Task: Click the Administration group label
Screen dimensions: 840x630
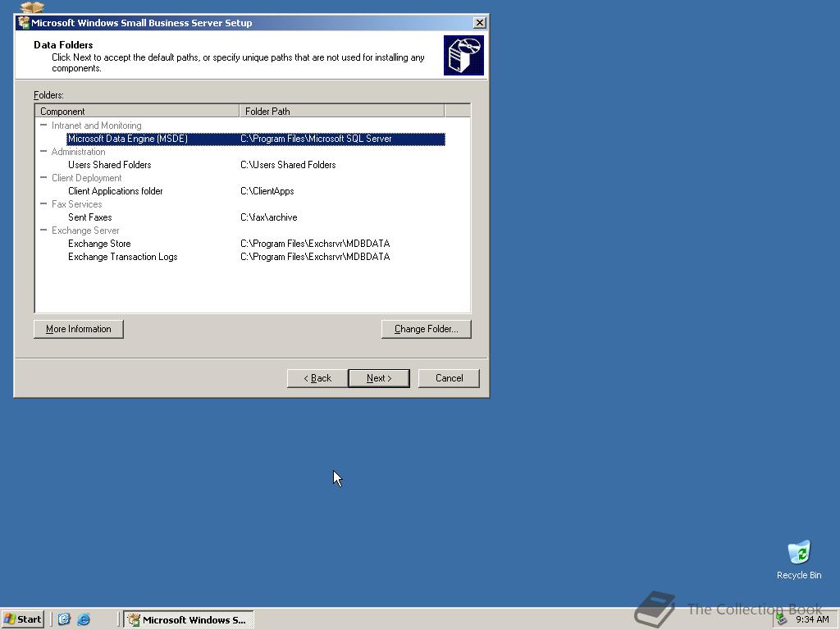Action: pos(78,152)
